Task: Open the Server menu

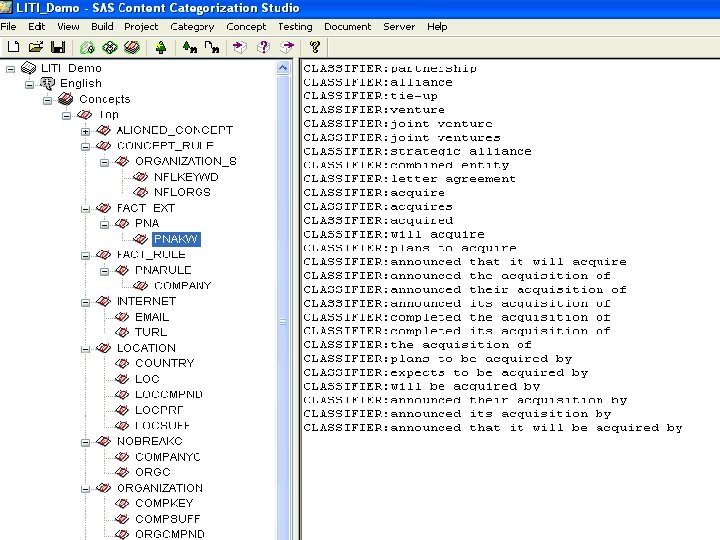Action: (399, 27)
